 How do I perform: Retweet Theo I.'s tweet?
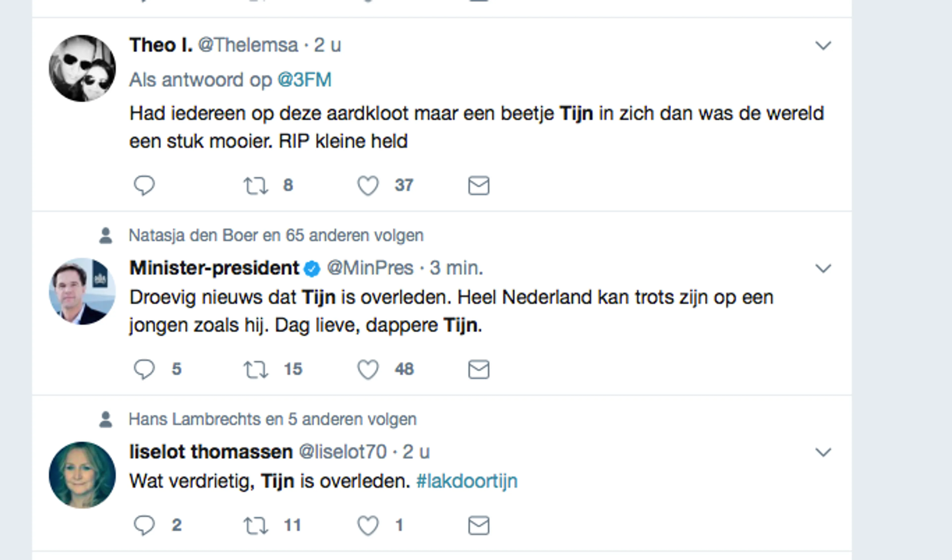(256, 185)
